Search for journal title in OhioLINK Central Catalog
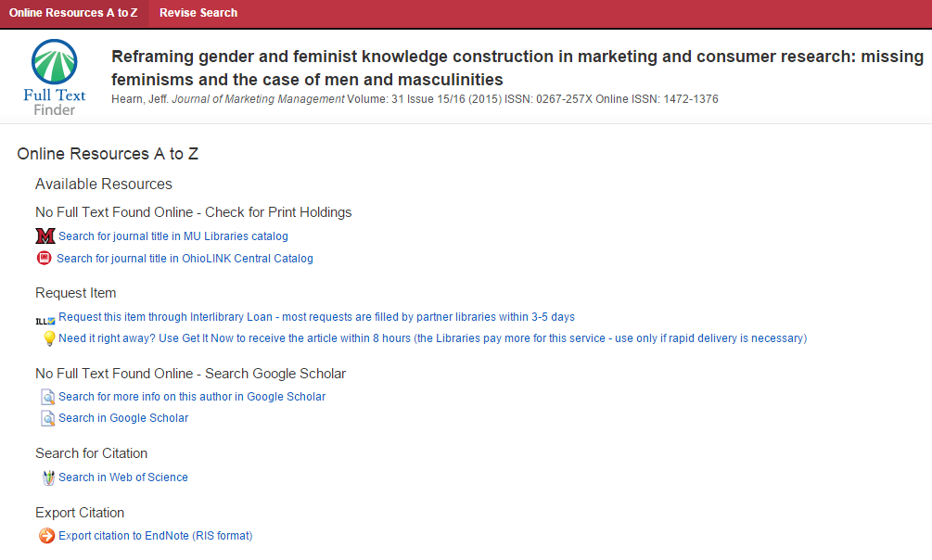Viewport: 932px width, 560px height. click(185, 259)
